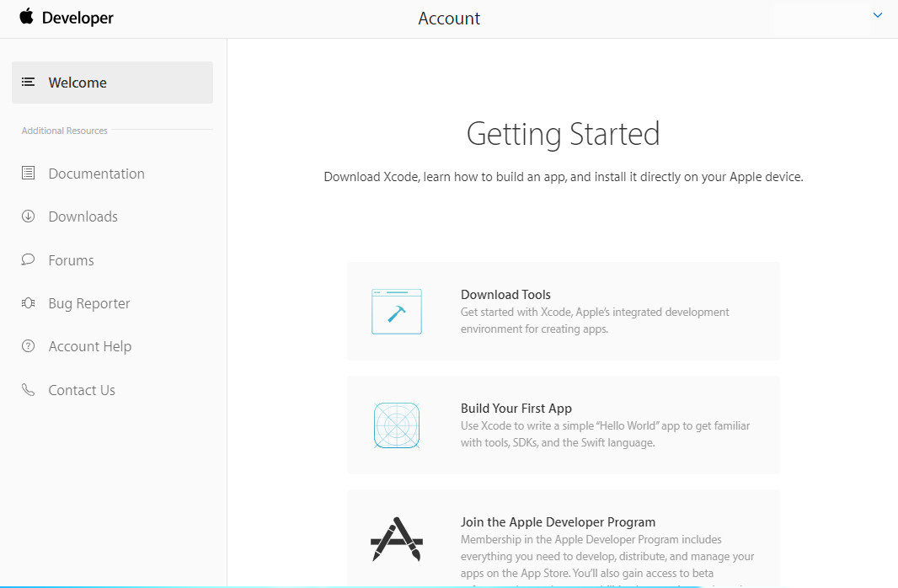Open Join the Apple Developer Program title
Image resolution: width=898 pixels, height=588 pixels.
click(x=558, y=522)
